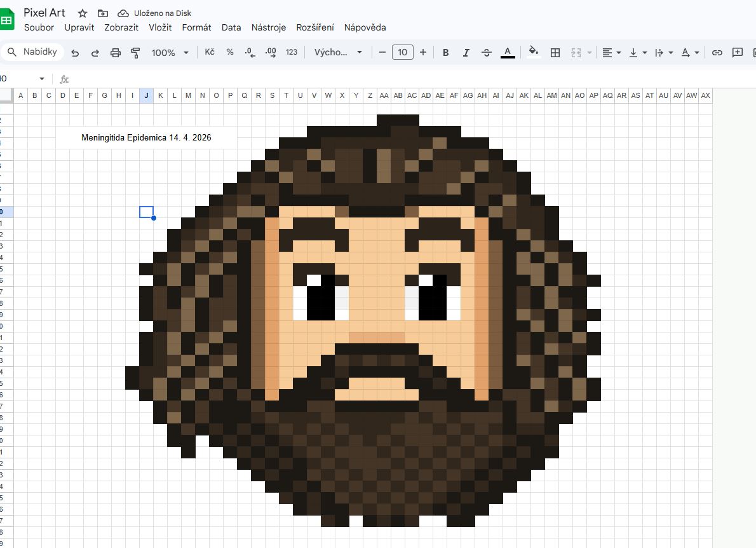Click the format as percent button
This screenshot has height=548, width=756.
[230, 53]
